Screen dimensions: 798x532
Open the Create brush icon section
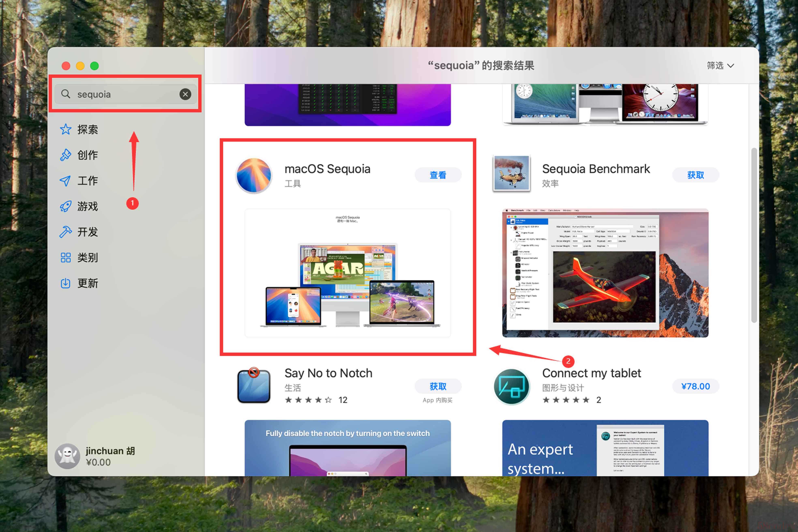(x=65, y=155)
